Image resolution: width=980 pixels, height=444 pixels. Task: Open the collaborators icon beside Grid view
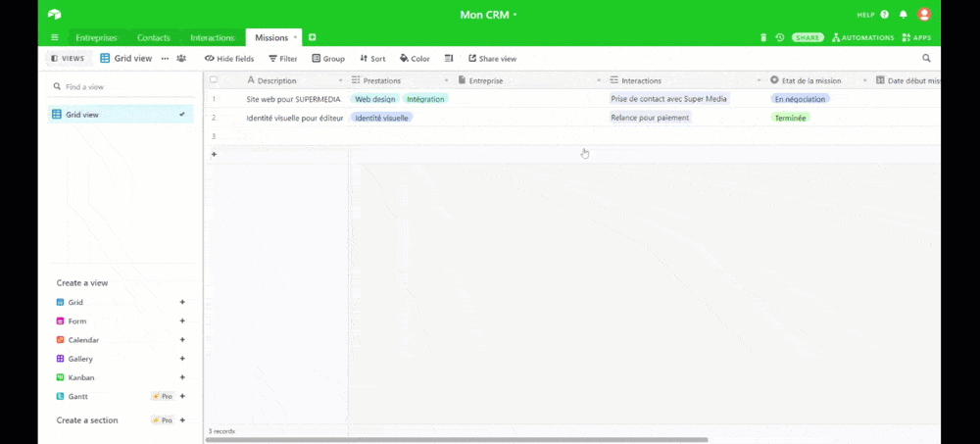pyautogui.click(x=181, y=58)
